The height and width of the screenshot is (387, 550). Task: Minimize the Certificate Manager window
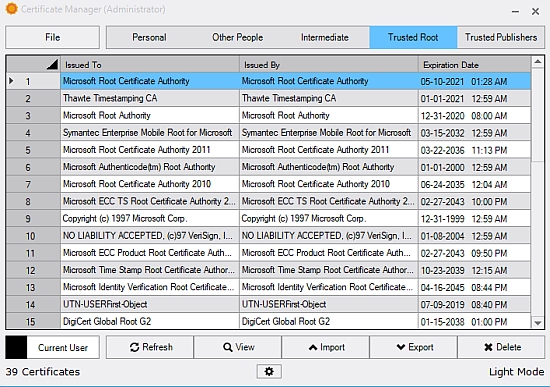click(x=515, y=11)
